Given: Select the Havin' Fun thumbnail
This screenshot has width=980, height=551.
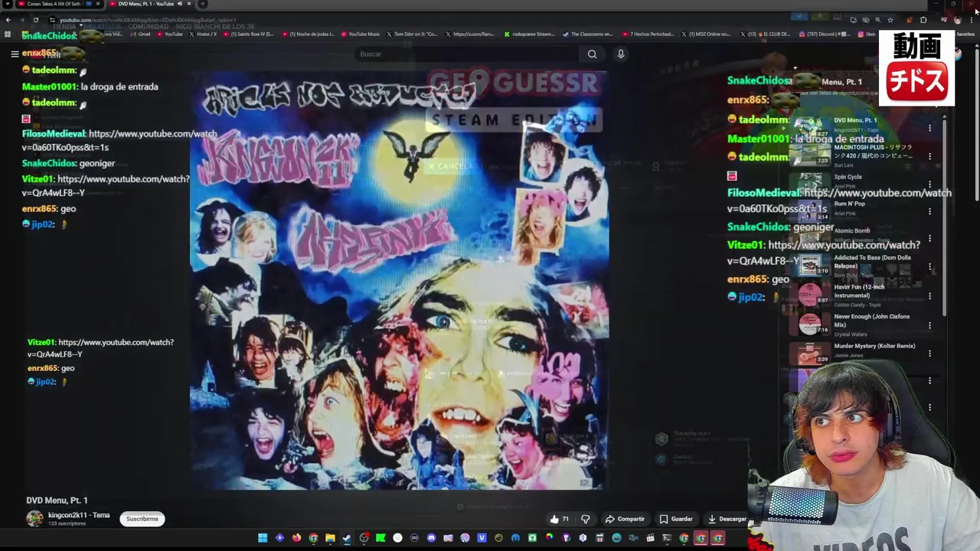Looking at the screenshot, I should coord(810,295).
